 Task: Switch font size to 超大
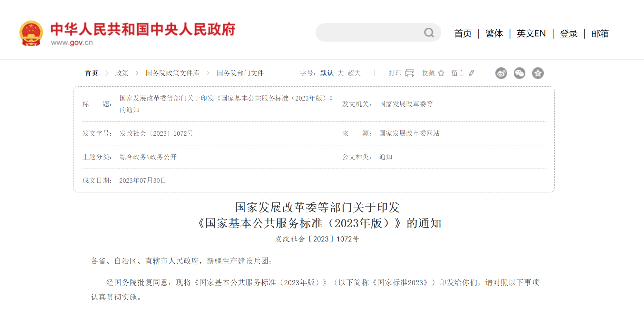point(354,73)
